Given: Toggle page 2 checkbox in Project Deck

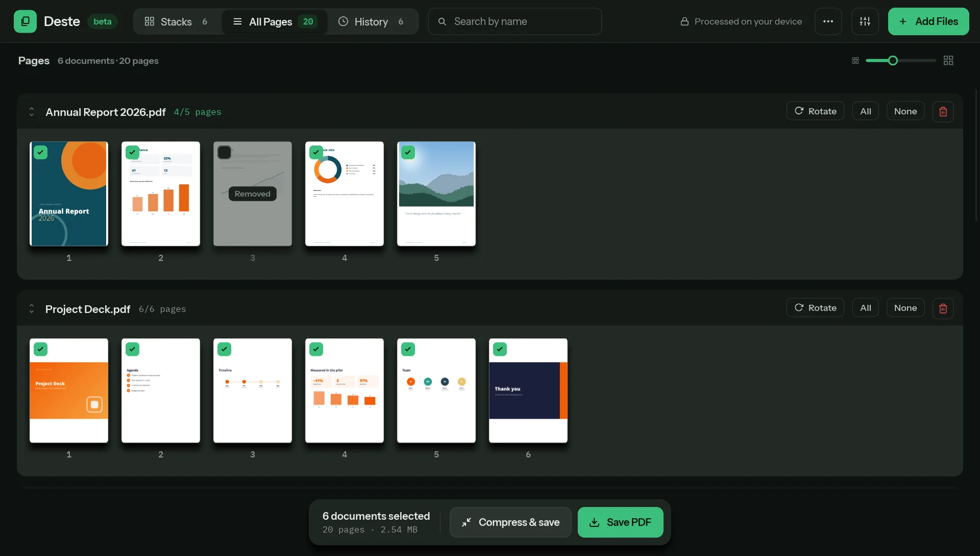Looking at the screenshot, I should (x=132, y=349).
